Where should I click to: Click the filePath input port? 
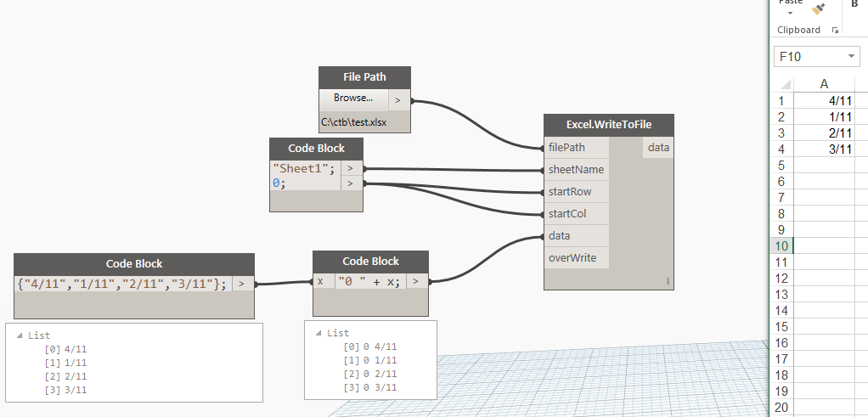(x=577, y=148)
